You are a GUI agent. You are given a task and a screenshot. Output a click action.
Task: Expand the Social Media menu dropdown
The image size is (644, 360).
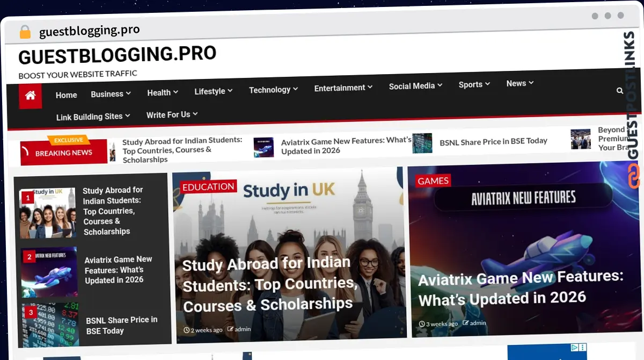(x=416, y=85)
